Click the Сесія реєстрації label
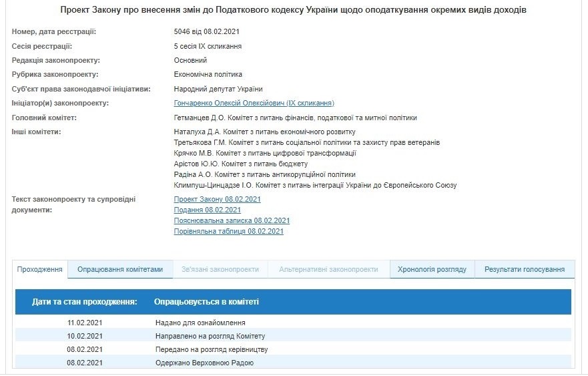 [41, 46]
